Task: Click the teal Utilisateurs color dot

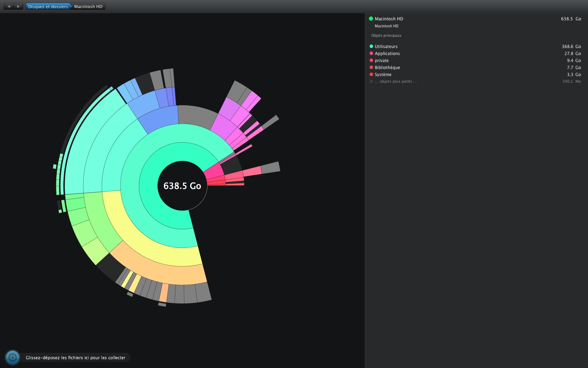Action: coord(371,46)
